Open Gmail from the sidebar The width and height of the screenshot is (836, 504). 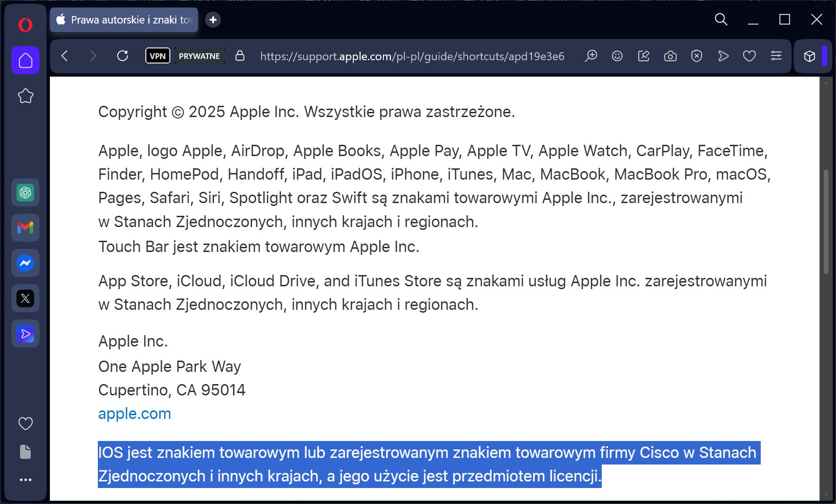(25, 228)
